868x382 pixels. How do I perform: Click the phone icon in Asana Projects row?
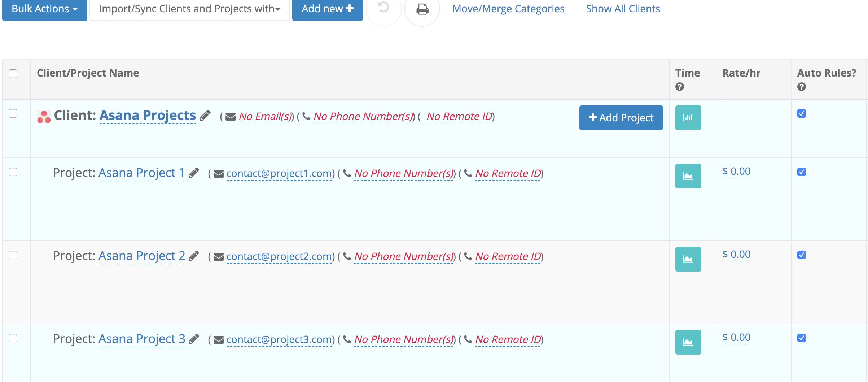click(x=306, y=116)
